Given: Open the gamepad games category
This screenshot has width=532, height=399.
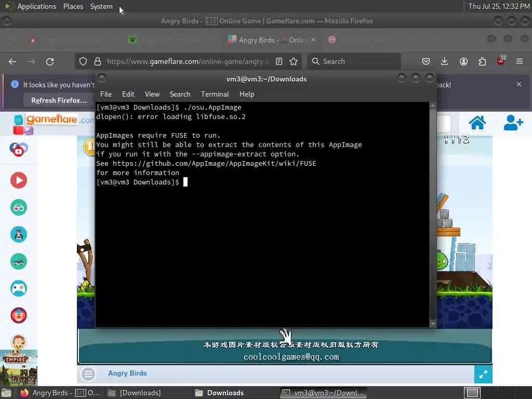Looking at the screenshot, I should [19, 288].
